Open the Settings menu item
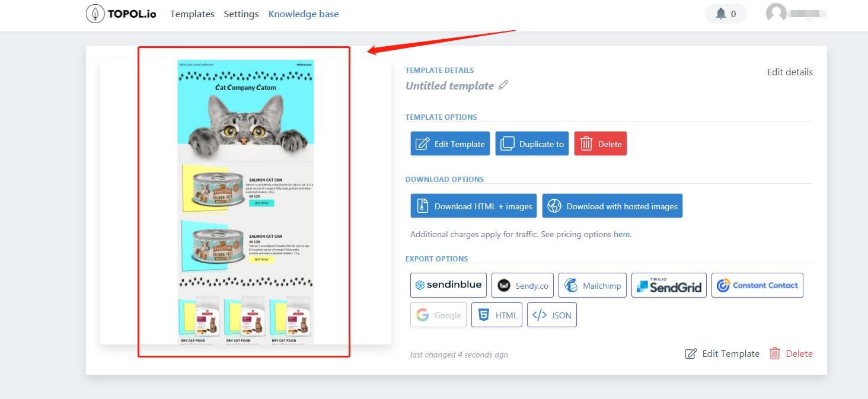 241,14
